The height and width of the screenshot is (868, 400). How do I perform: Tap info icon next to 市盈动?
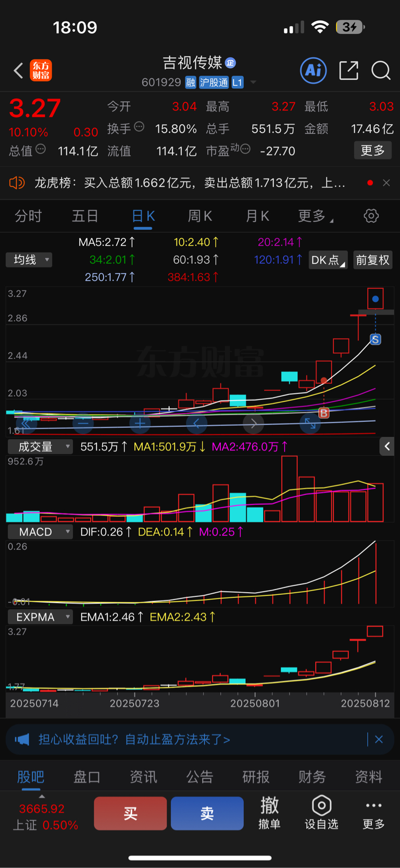coord(245,150)
